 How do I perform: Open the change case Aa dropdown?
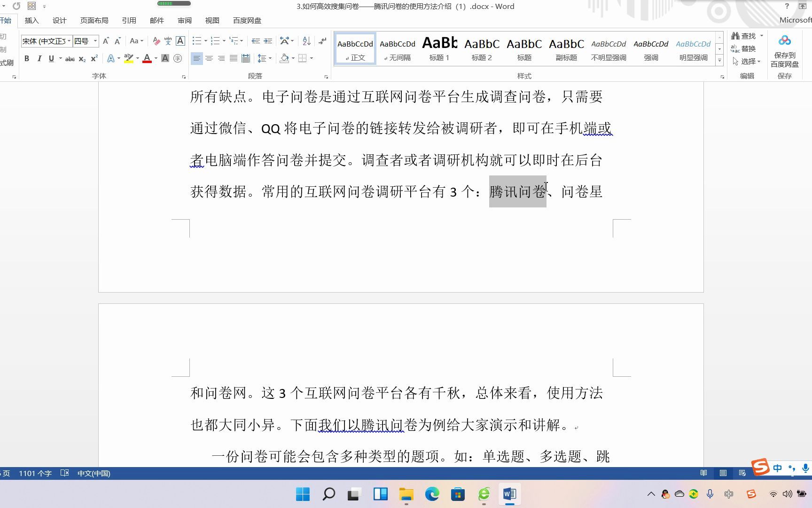pyautogui.click(x=136, y=41)
